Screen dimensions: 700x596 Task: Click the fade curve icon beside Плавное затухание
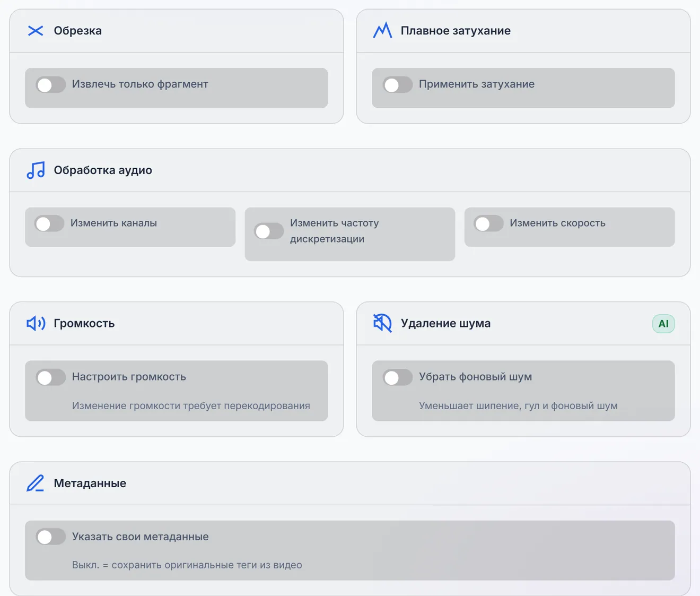[x=382, y=30]
